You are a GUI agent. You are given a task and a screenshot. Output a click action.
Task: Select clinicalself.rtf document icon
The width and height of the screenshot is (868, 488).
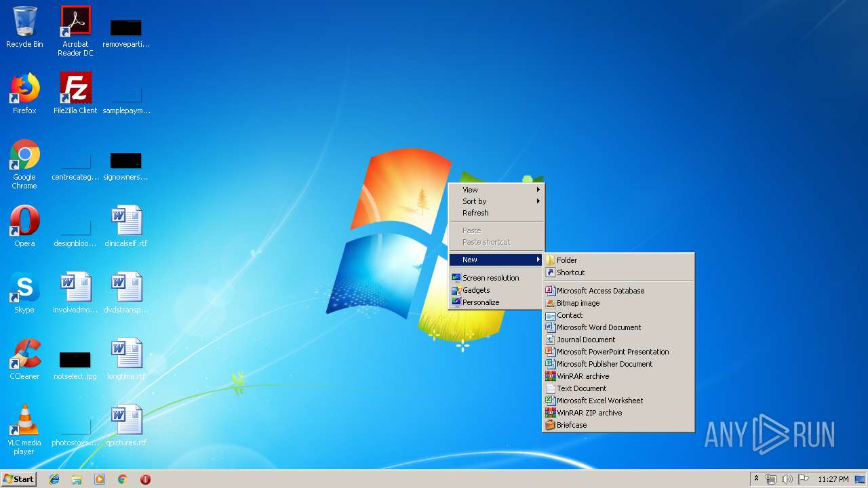pyautogui.click(x=126, y=226)
